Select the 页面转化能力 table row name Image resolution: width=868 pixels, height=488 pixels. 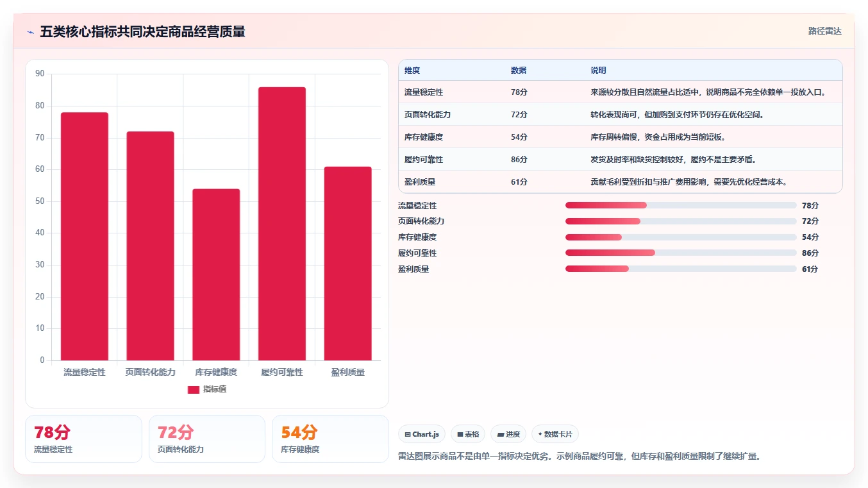(428, 115)
